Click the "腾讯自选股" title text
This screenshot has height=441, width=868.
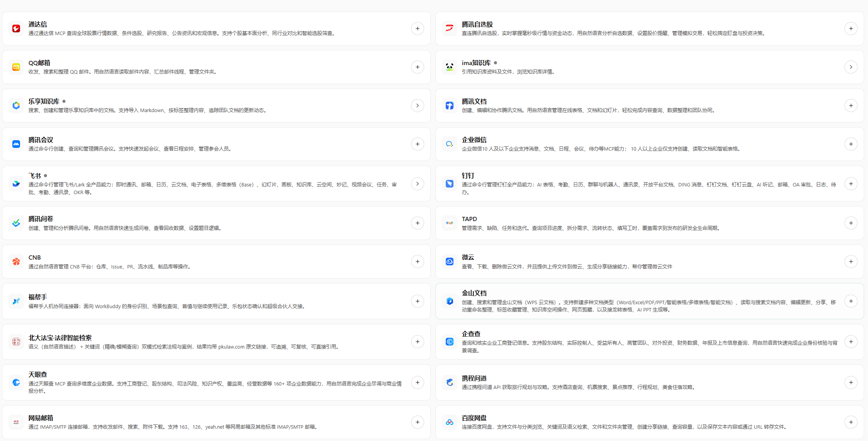coord(477,24)
